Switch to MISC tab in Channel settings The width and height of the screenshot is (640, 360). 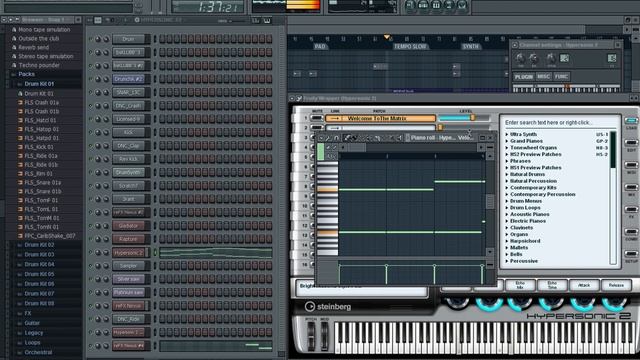tap(543, 77)
